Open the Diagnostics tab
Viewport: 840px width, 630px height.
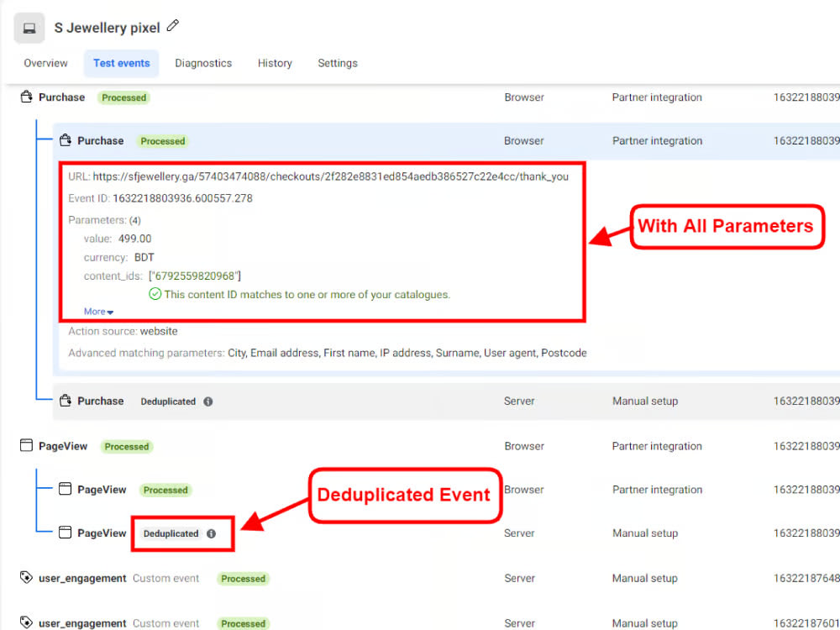coord(203,63)
